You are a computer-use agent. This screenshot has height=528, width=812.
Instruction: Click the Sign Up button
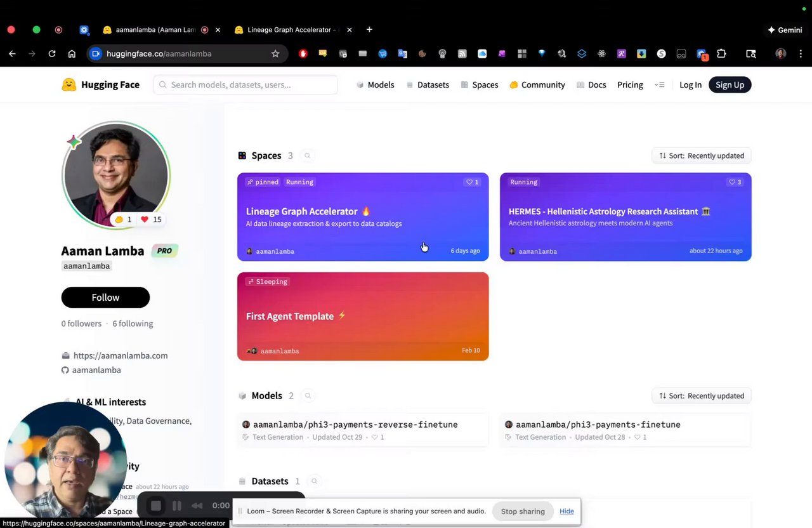(x=730, y=84)
